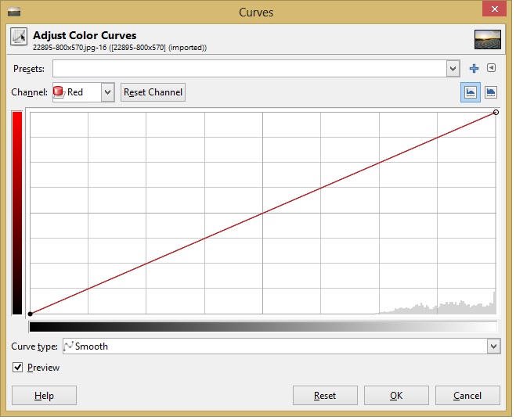
Task: Click the plus icon to save preset
Action: tap(474, 69)
